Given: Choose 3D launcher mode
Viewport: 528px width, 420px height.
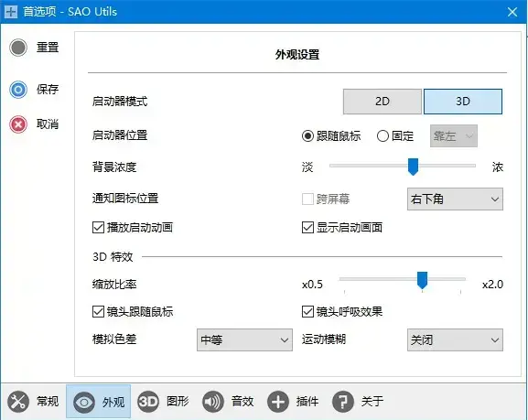Looking at the screenshot, I should point(463,102).
